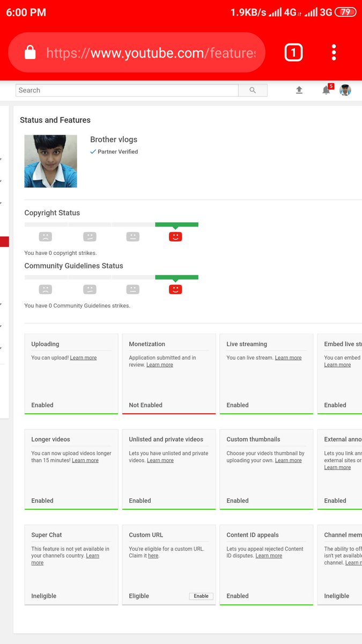Click the upload video icon
362x644 pixels.
coord(299,90)
